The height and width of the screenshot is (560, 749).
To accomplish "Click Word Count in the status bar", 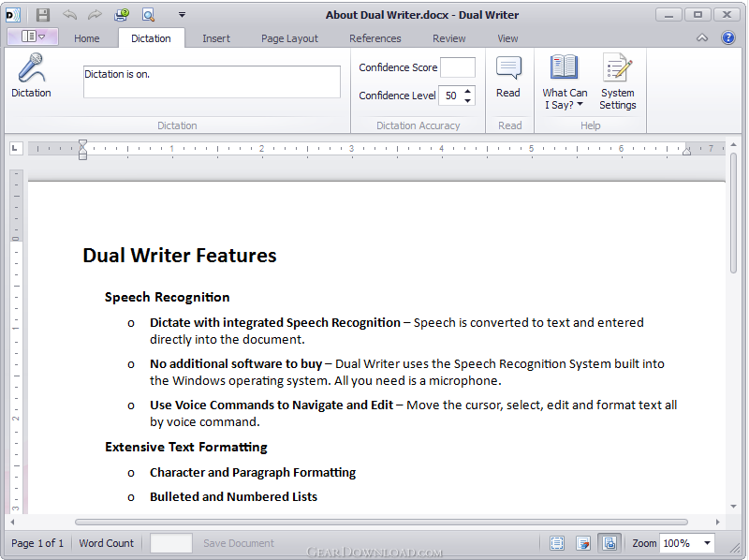I will (107, 543).
